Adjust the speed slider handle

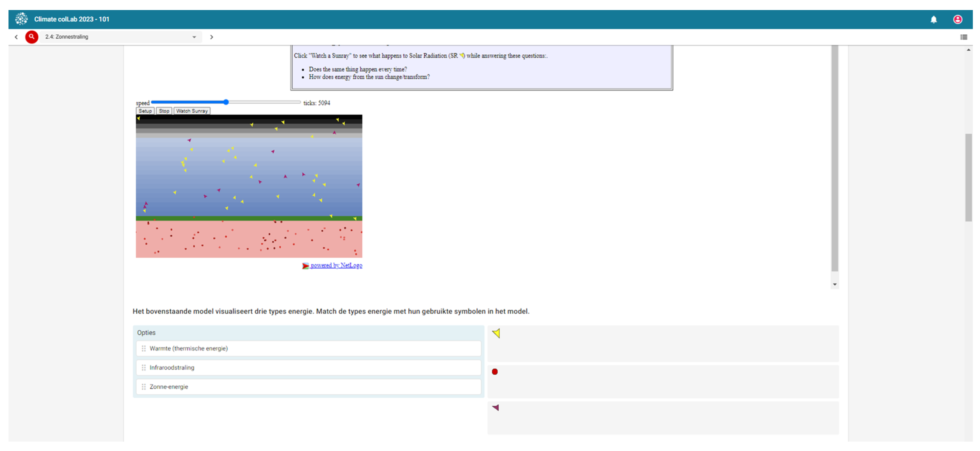(x=226, y=102)
